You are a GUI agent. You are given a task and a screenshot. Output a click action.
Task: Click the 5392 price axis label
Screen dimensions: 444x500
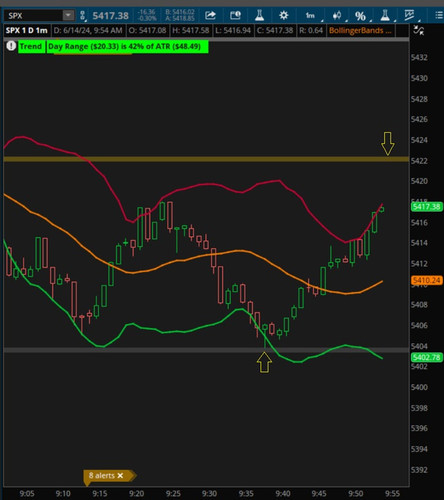pyautogui.click(x=419, y=470)
